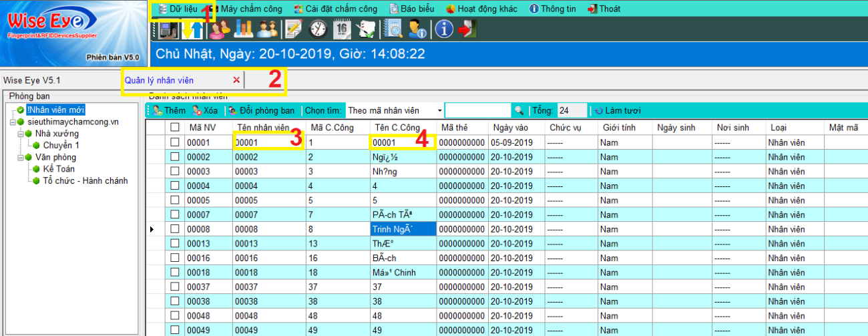Click Tên nhân viên cell of row 00002
The height and width of the screenshot is (336, 868).
269,157
